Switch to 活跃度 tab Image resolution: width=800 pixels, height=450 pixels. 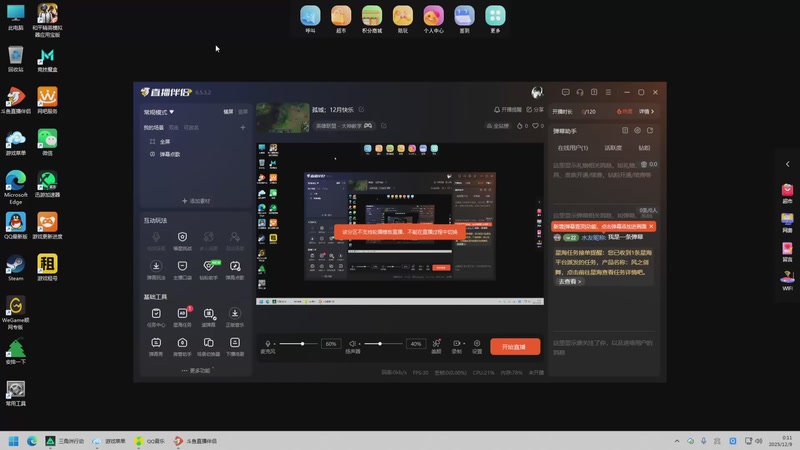pos(613,148)
